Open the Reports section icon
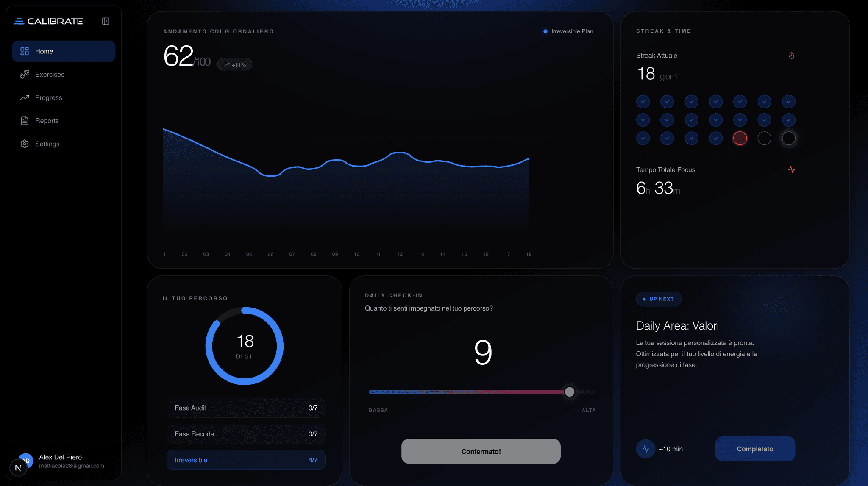The width and height of the screenshot is (868, 486). click(x=25, y=120)
